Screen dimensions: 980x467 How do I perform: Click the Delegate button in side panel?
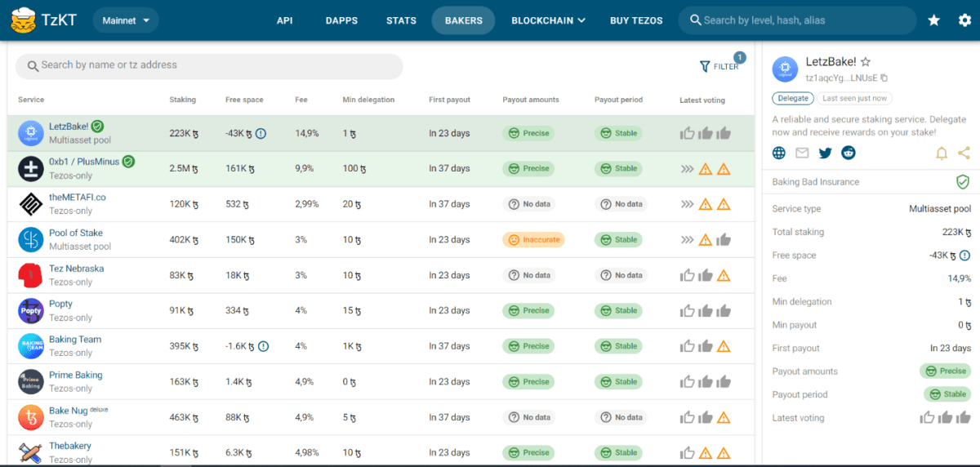click(x=793, y=98)
